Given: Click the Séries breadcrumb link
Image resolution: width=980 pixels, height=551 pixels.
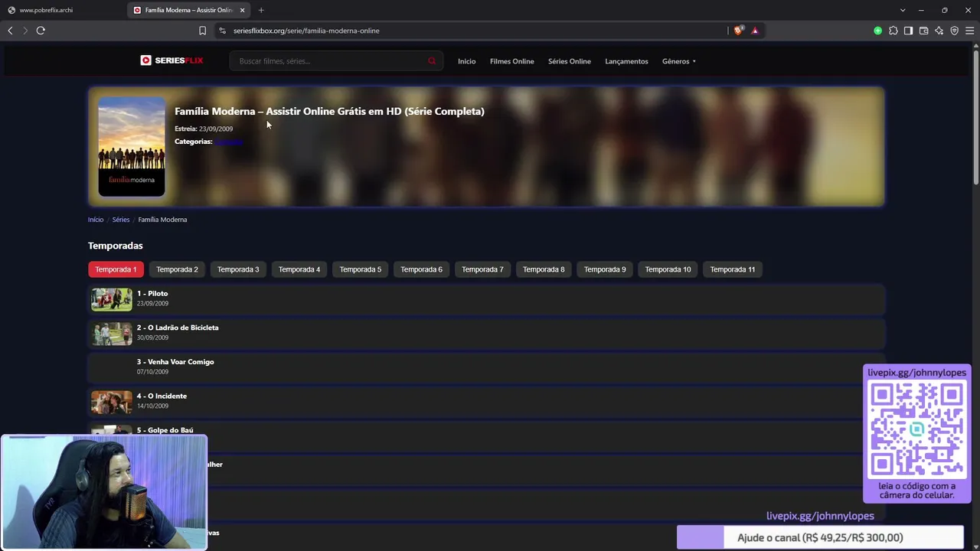Looking at the screenshot, I should point(121,220).
